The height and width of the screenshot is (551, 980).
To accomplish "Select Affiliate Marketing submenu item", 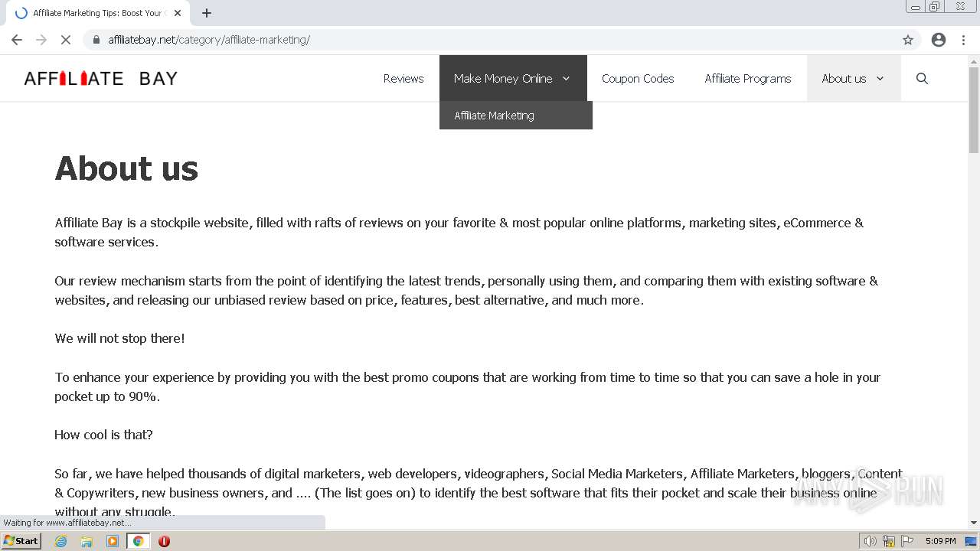I will pos(494,116).
